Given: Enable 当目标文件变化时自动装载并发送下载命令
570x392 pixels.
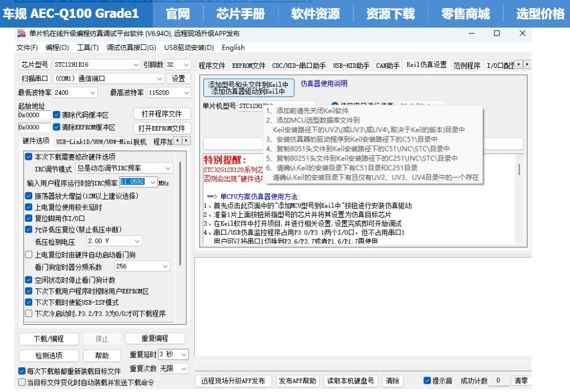Looking at the screenshot, I should click(22, 382).
